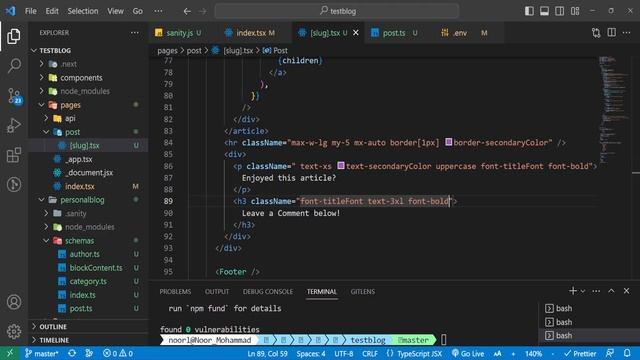Open the Explorer view in activity bar
The width and height of the screenshot is (640, 360).
click(14, 36)
